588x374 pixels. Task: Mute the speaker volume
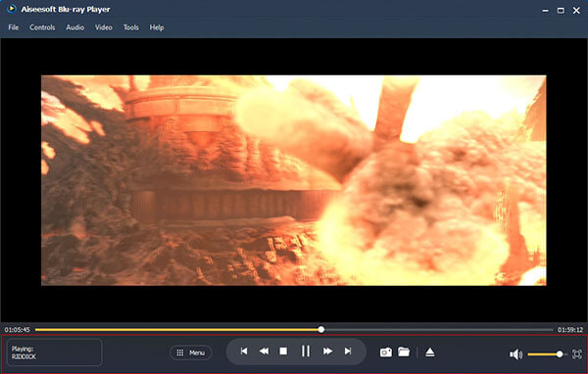click(x=515, y=354)
